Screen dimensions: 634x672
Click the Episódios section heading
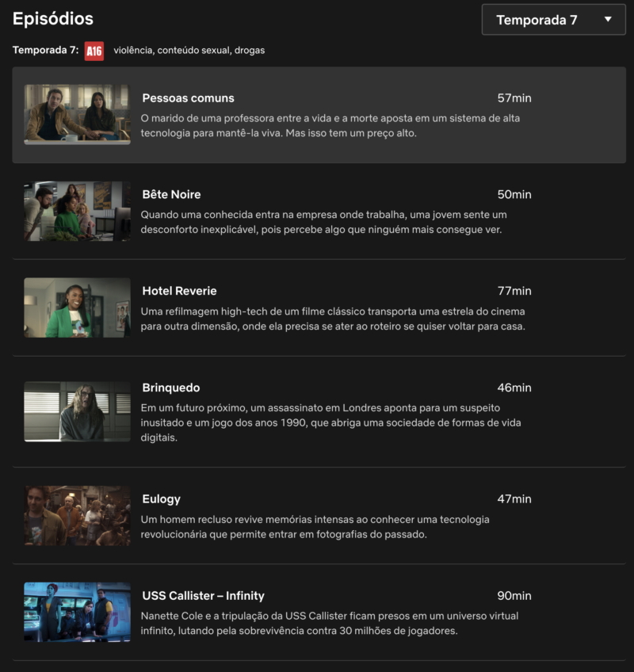(52, 18)
